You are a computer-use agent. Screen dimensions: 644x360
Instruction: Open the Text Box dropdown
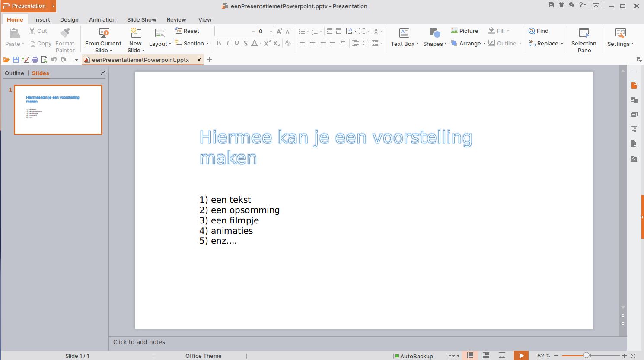[x=405, y=44]
